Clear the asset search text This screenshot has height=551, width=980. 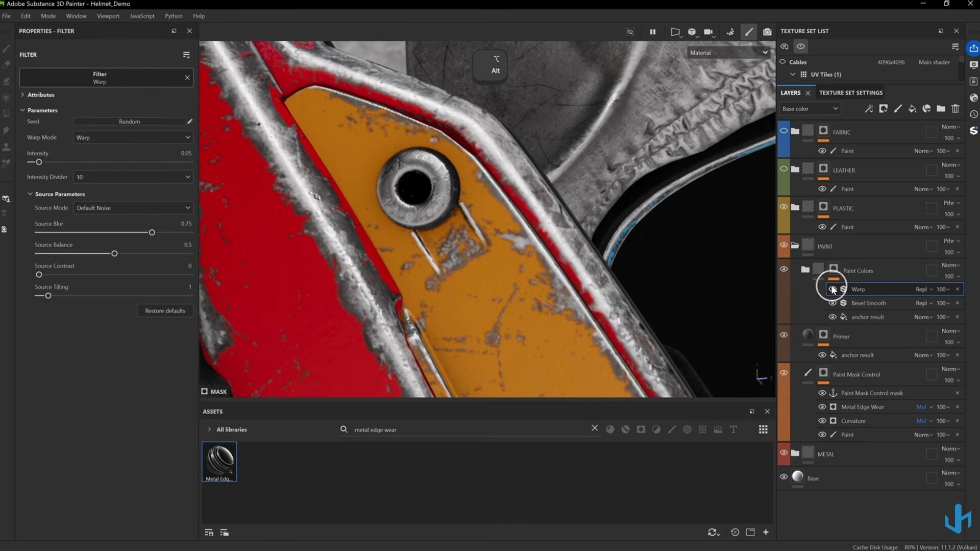[595, 428]
